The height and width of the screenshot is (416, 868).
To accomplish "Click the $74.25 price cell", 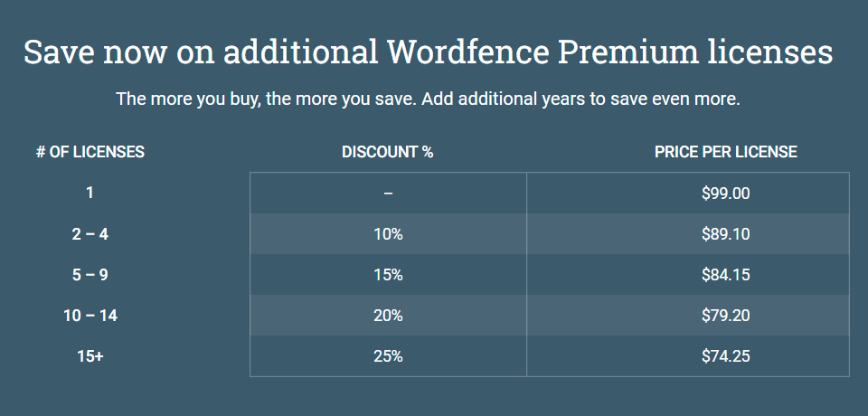I will tap(726, 356).
